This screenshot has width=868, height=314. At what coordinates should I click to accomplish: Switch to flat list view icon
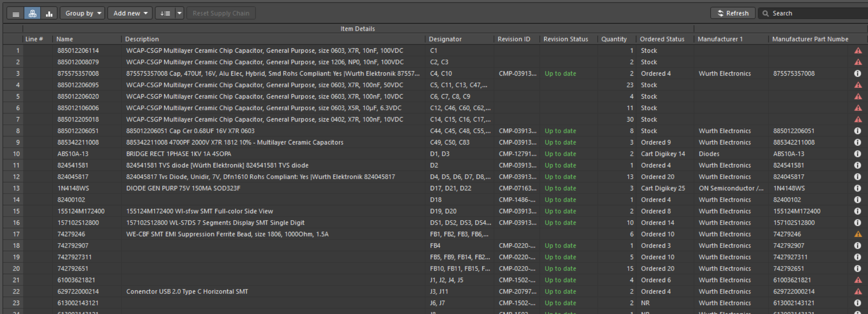[x=16, y=14]
